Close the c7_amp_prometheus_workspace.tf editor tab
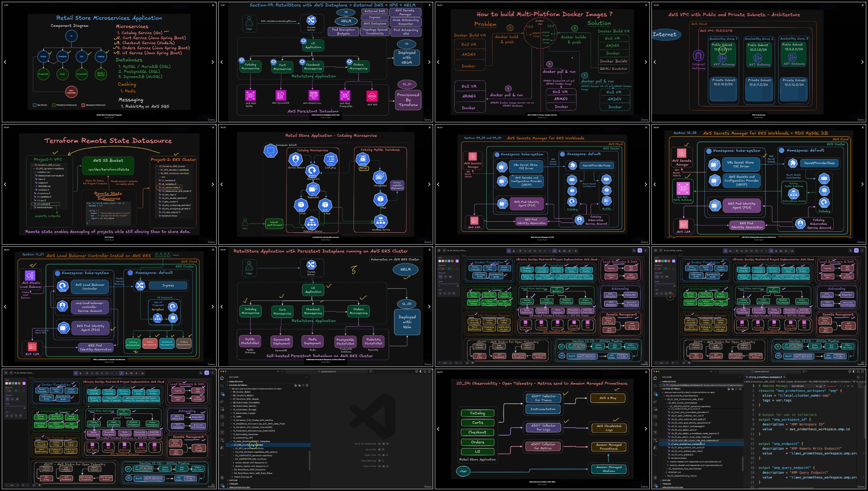 coord(784,377)
